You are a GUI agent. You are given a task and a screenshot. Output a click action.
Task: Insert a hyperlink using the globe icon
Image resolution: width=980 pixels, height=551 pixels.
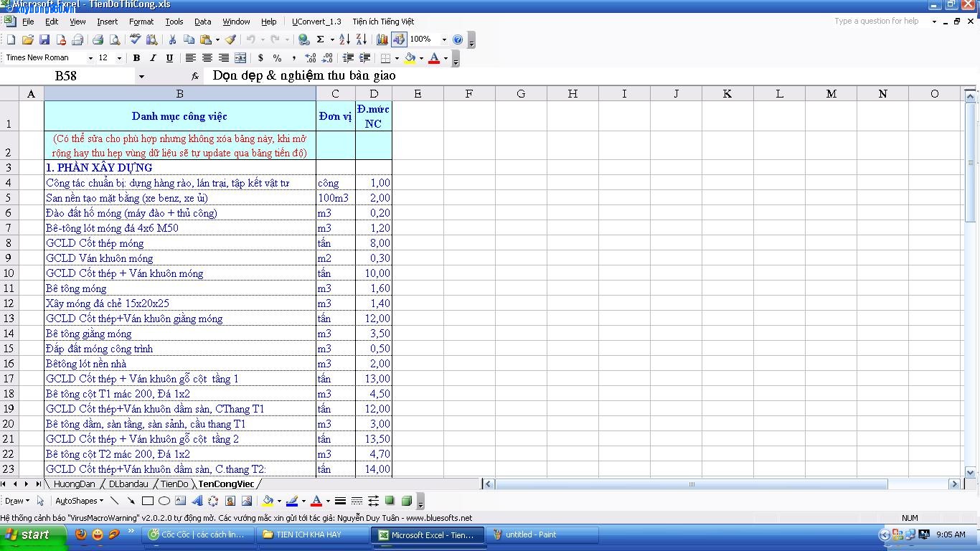point(303,39)
